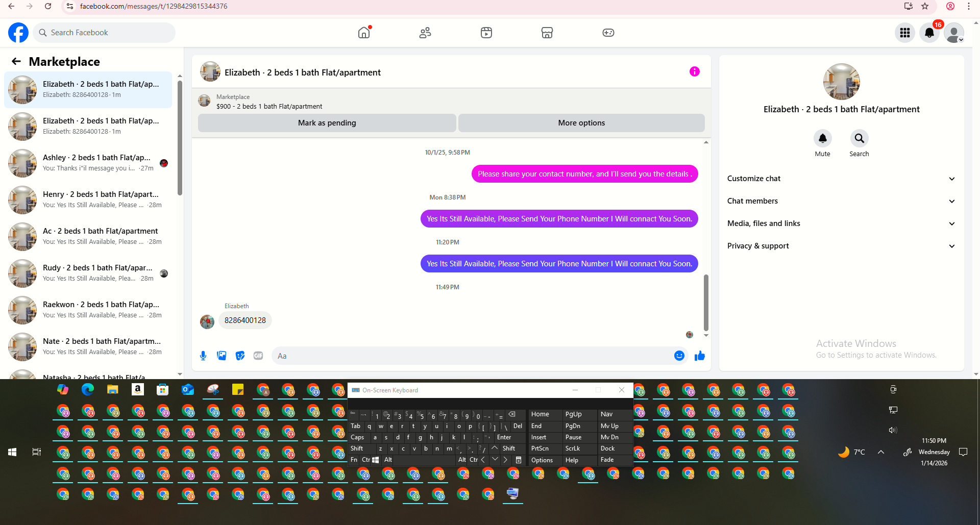Image resolution: width=980 pixels, height=525 pixels.
Task: Click the Facebook logo
Action: (18, 33)
